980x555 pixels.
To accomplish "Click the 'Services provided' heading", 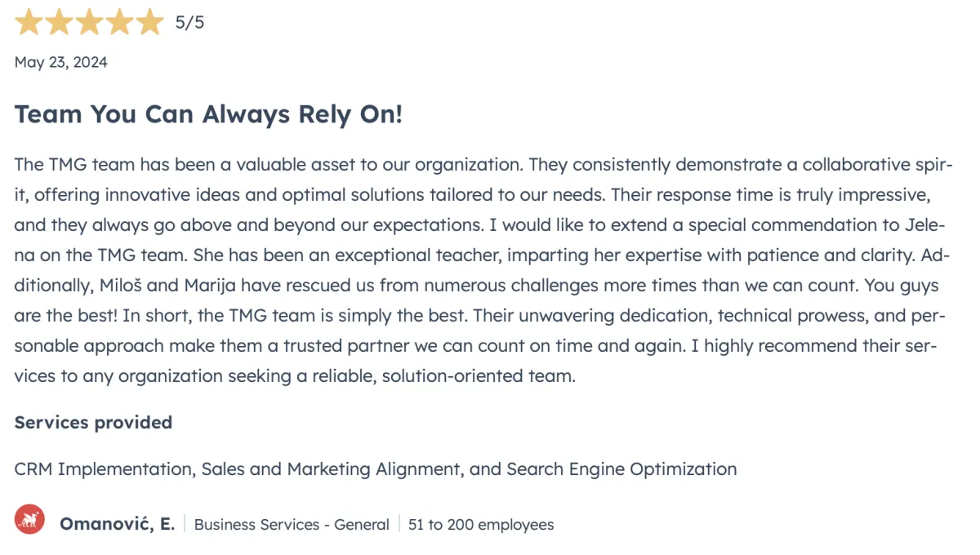I will (93, 423).
